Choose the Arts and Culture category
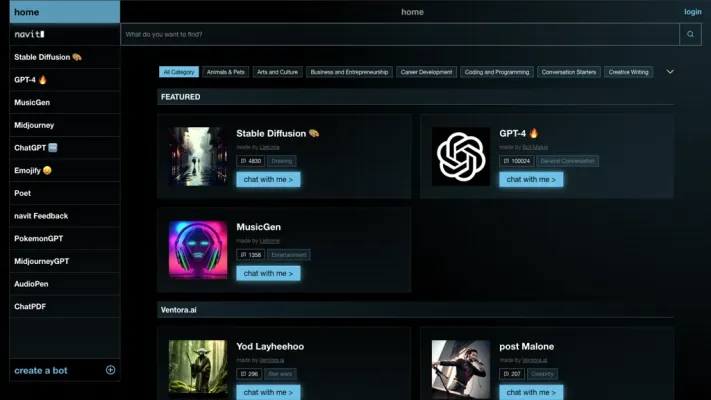 [277, 72]
